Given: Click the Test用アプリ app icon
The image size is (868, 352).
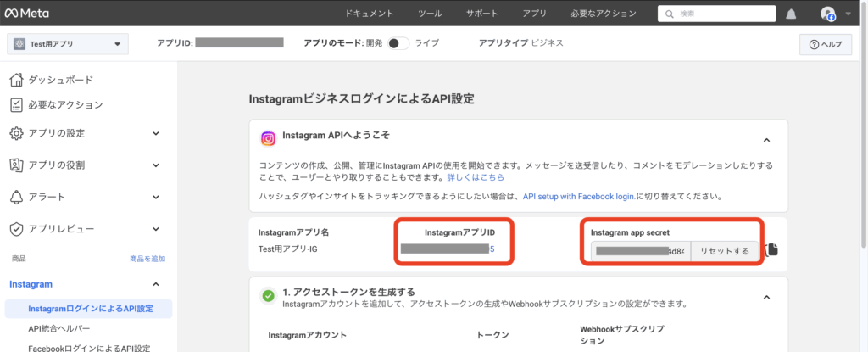Looking at the screenshot, I should click(20, 44).
